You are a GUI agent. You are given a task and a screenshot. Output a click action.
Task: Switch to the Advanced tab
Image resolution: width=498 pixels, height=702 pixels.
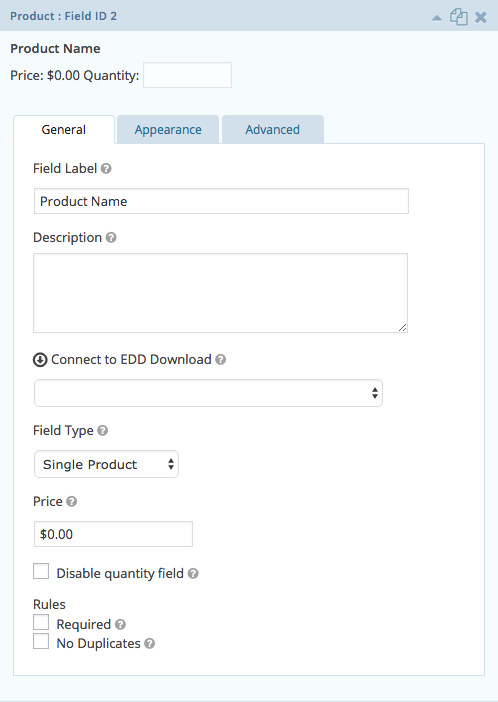point(272,130)
